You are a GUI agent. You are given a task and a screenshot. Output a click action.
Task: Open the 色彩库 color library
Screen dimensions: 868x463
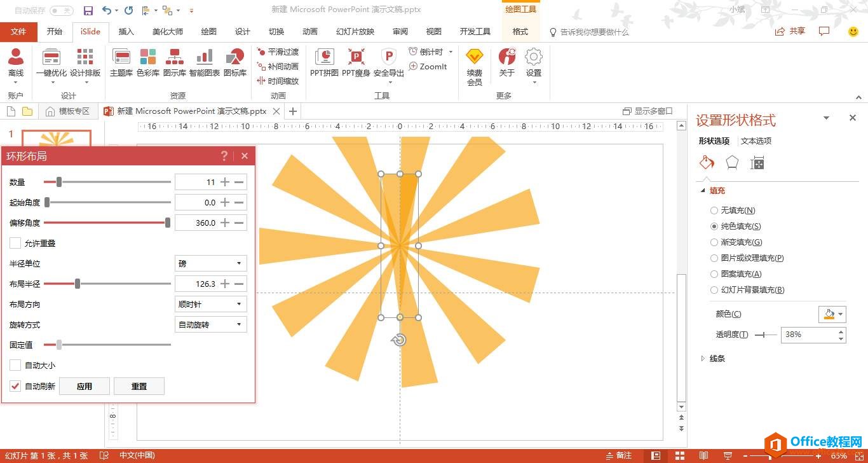click(x=147, y=62)
